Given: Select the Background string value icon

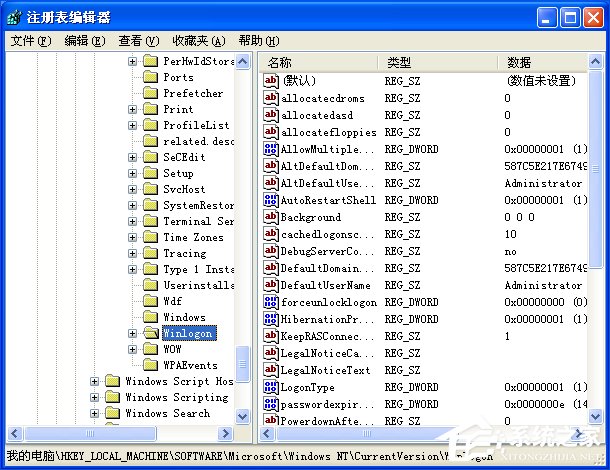Looking at the screenshot, I should pyautogui.click(x=270, y=217).
